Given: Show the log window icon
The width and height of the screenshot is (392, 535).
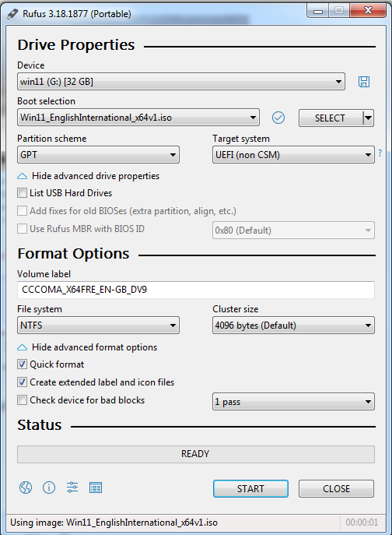Looking at the screenshot, I should coord(96,487).
